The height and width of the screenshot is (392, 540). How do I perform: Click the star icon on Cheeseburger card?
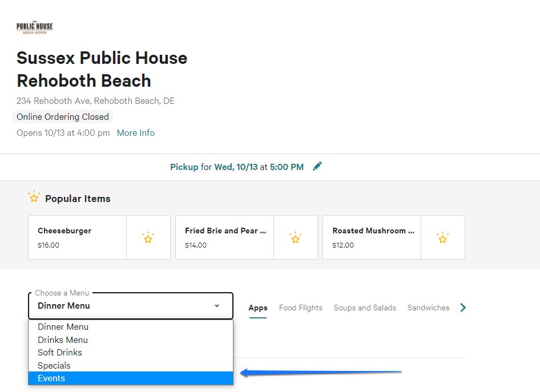[x=148, y=237]
